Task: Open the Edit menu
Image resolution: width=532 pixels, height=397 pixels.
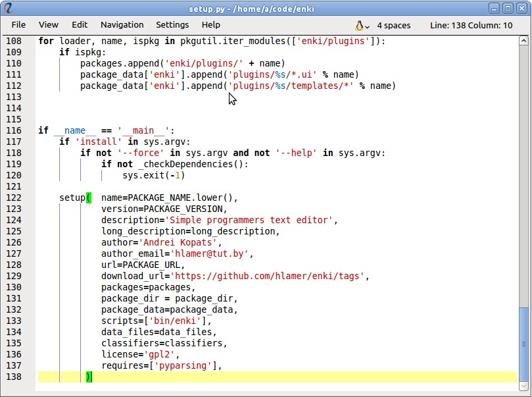Action: (x=80, y=25)
